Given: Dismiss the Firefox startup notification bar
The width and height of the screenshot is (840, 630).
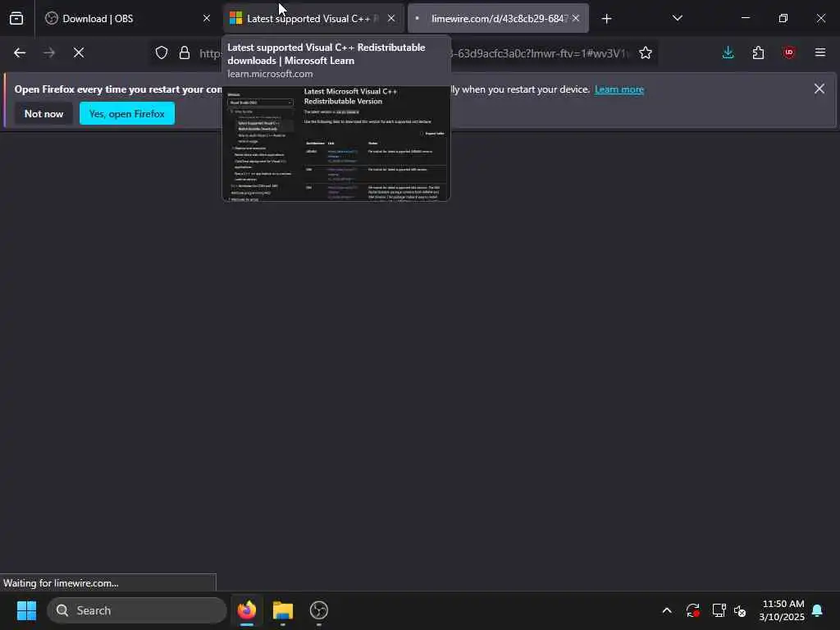Looking at the screenshot, I should (819, 89).
